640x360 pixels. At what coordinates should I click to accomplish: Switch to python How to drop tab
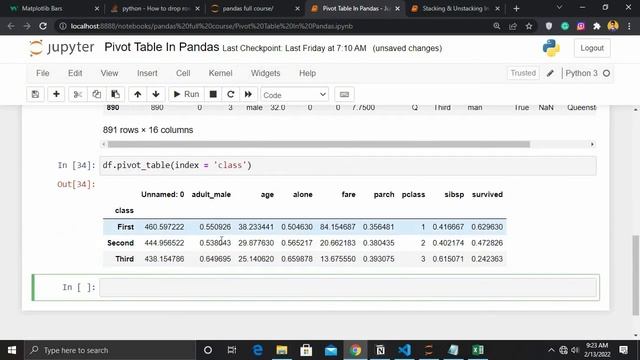coord(156,9)
